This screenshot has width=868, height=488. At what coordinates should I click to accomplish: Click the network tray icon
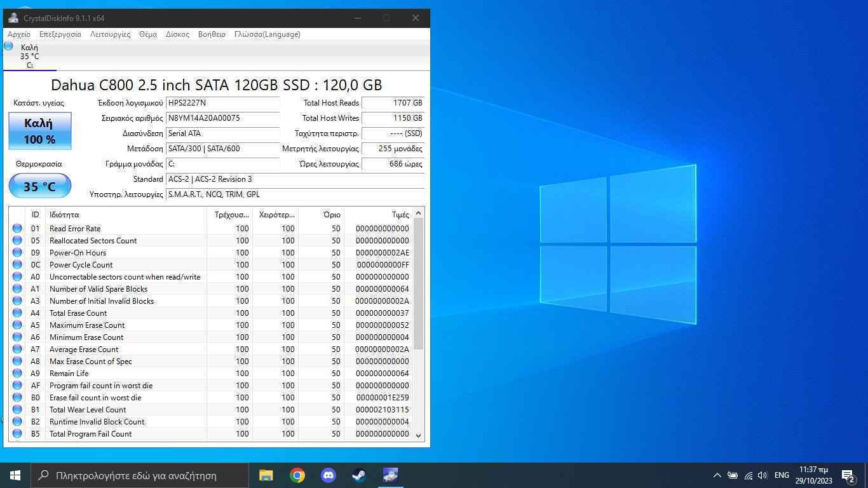[748, 475]
